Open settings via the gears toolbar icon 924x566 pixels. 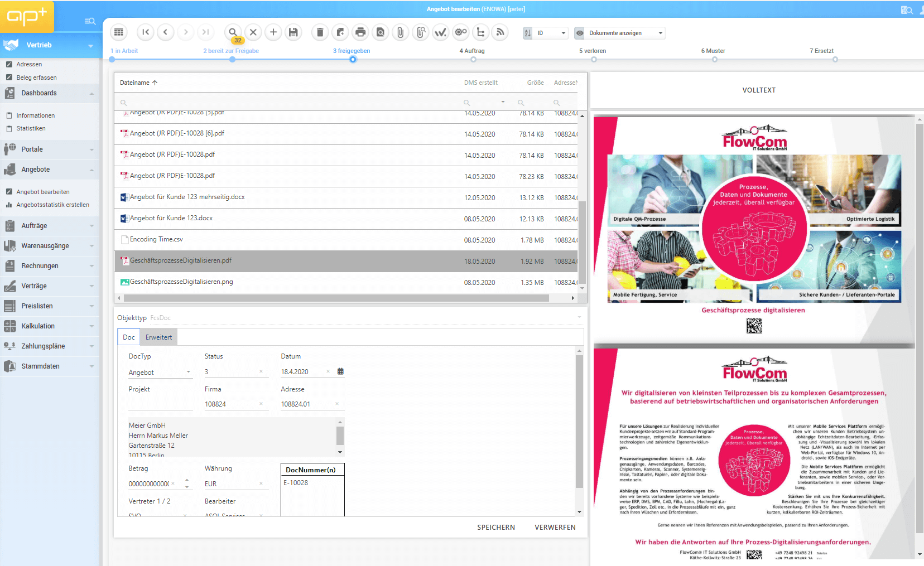pos(460,32)
